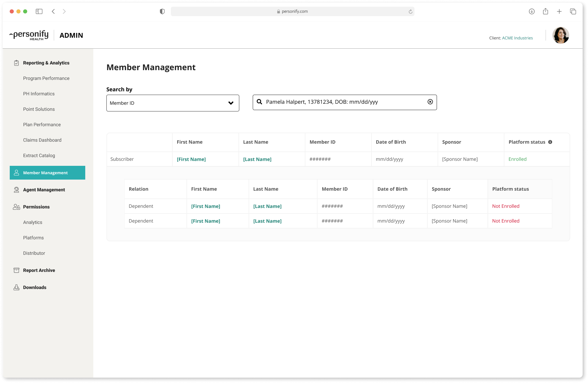
Task: Select Member Management menu item
Action: click(47, 173)
